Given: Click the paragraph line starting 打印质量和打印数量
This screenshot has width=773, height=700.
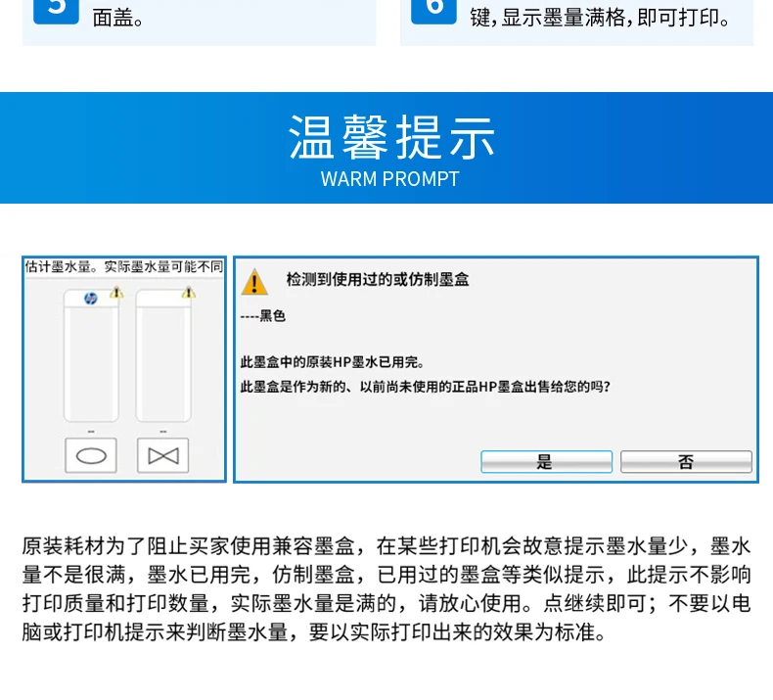Looking at the screenshot, I should tap(386, 603).
